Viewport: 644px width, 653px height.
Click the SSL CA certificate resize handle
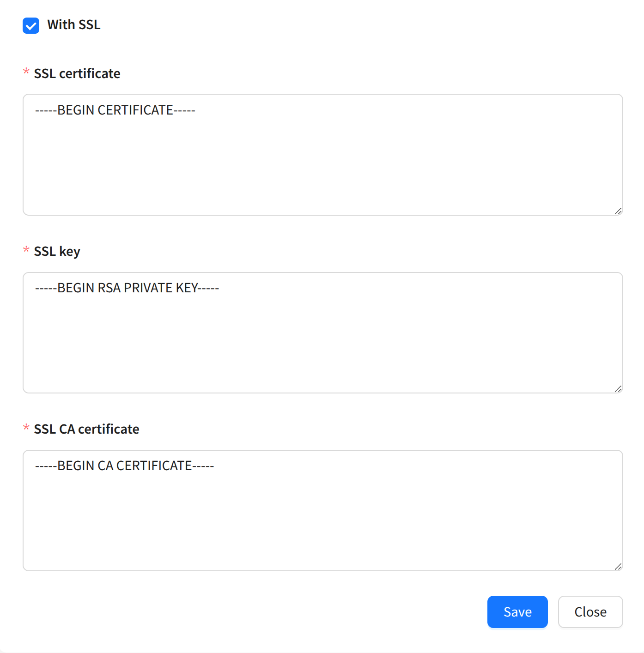point(618,567)
